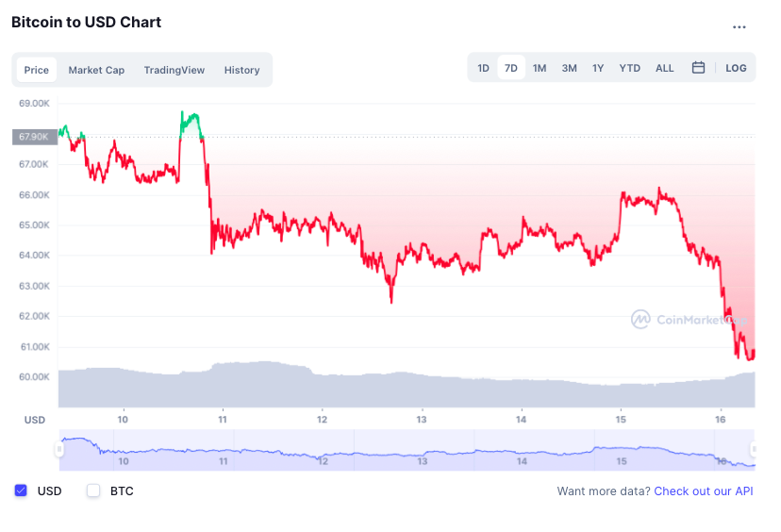Choose the 1M time range

(540, 68)
